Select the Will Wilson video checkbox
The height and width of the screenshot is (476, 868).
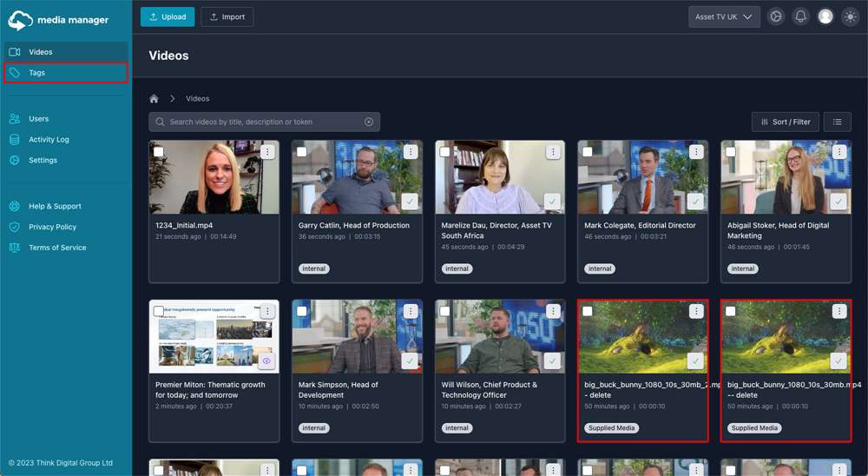click(444, 312)
